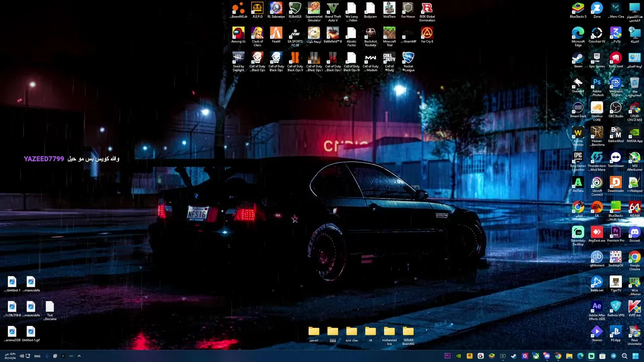This screenshot has height=362, width=644.
Task: Launch Rocket League shortcut
Action: (x=408, y=62)
